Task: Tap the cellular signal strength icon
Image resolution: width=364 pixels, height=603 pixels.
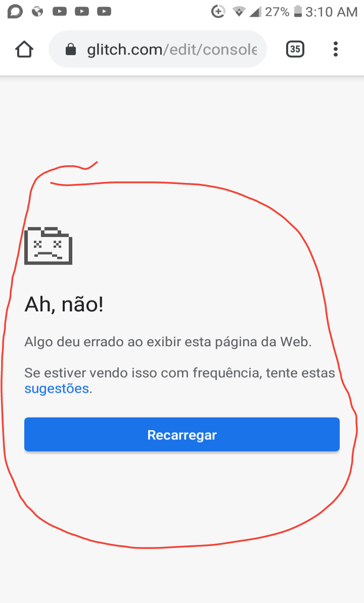Action: click(x=255, y=12)
